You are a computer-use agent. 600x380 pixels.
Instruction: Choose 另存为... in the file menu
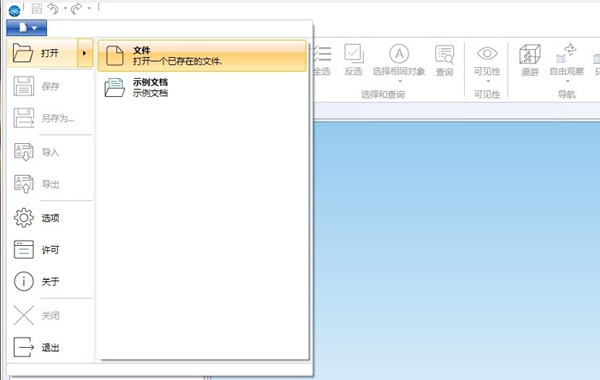pos(50,118)
